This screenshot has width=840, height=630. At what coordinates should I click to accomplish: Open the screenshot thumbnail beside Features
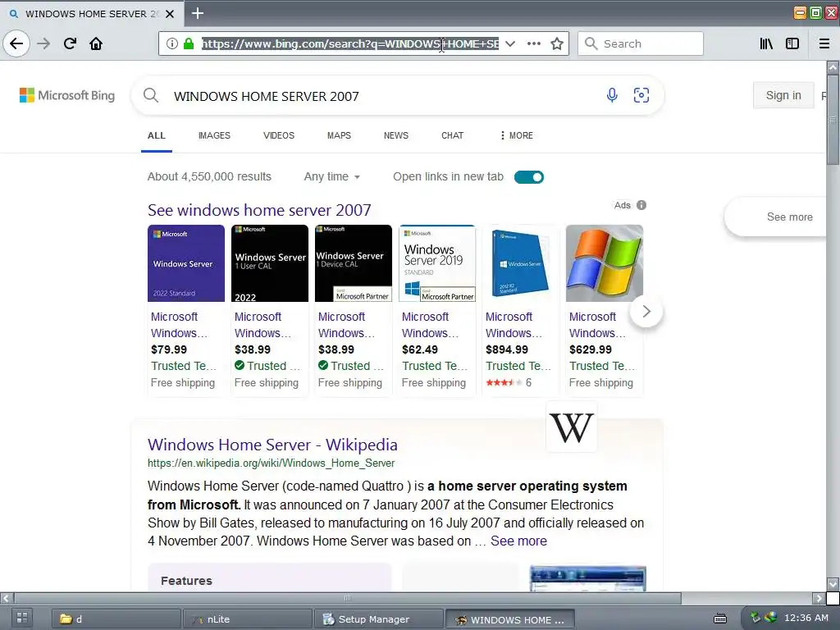pyautogui.click(x=587, y=578)
